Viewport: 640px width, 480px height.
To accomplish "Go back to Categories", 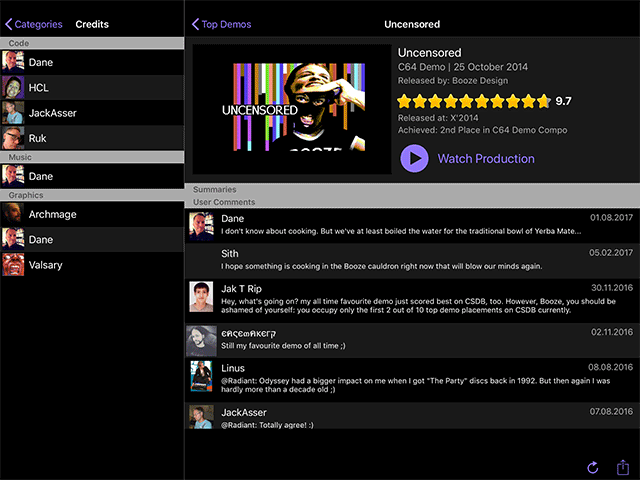I will [33, 24].
